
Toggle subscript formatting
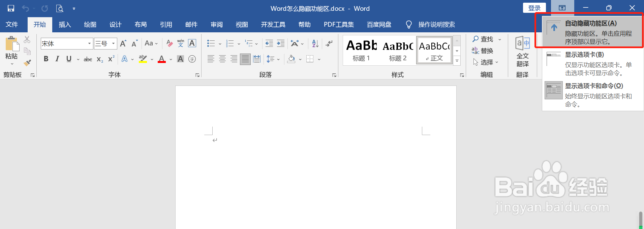click(100, 59)
